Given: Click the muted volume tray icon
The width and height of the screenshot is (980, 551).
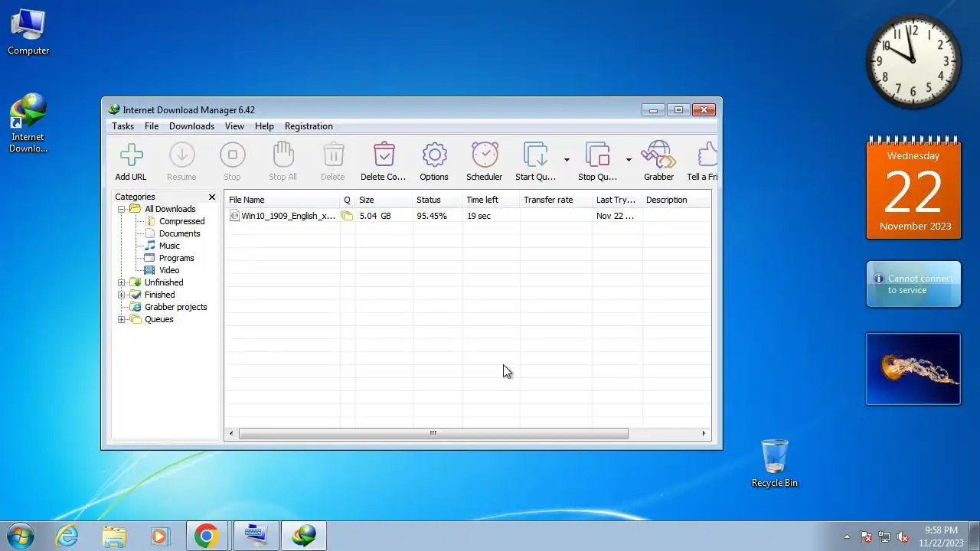Looking at the screenshot, I should 903,536.
